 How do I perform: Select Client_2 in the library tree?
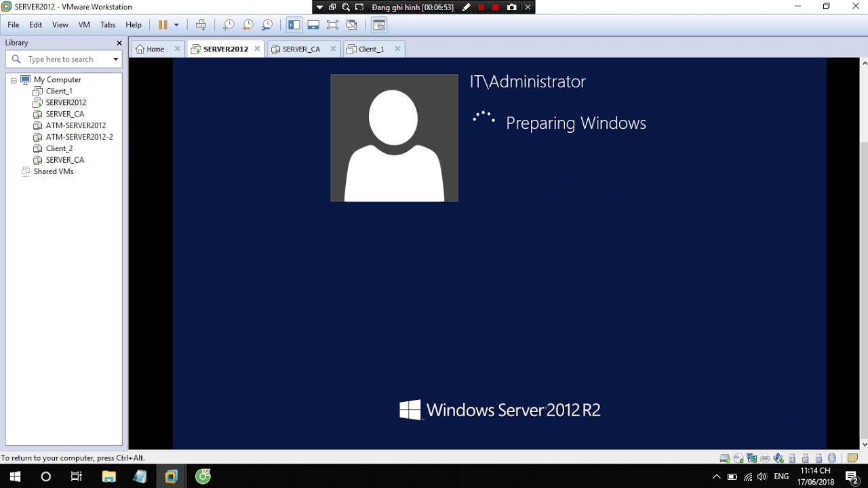59,148
